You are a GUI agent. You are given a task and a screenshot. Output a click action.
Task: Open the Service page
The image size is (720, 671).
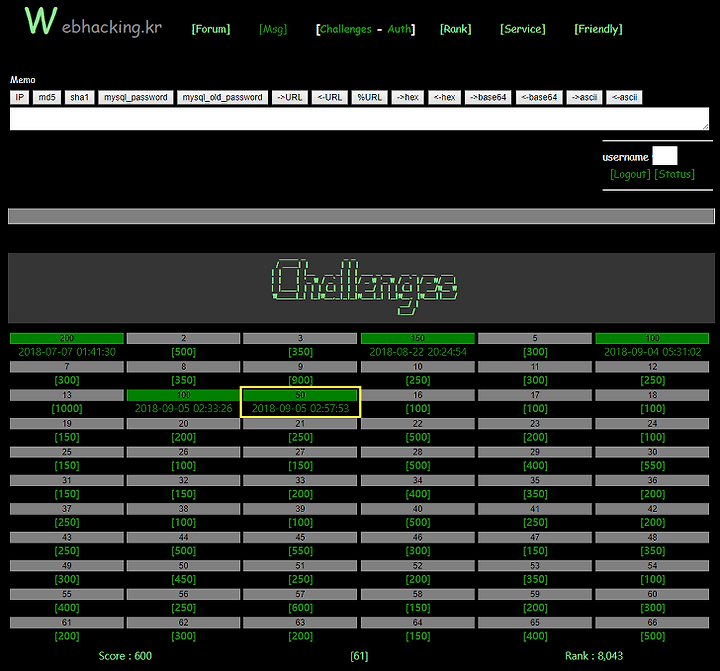click(523, 29)
